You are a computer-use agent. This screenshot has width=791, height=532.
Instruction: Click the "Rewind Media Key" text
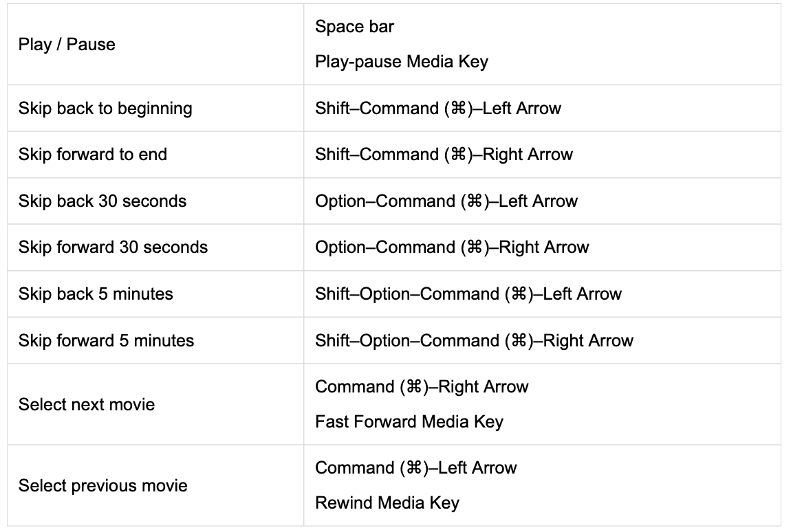(387, 503)
